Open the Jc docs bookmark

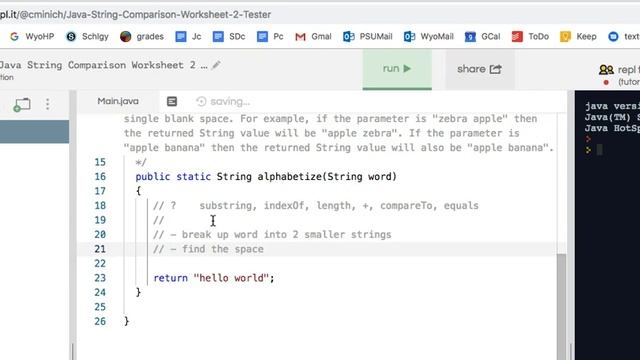coord(188,37)
